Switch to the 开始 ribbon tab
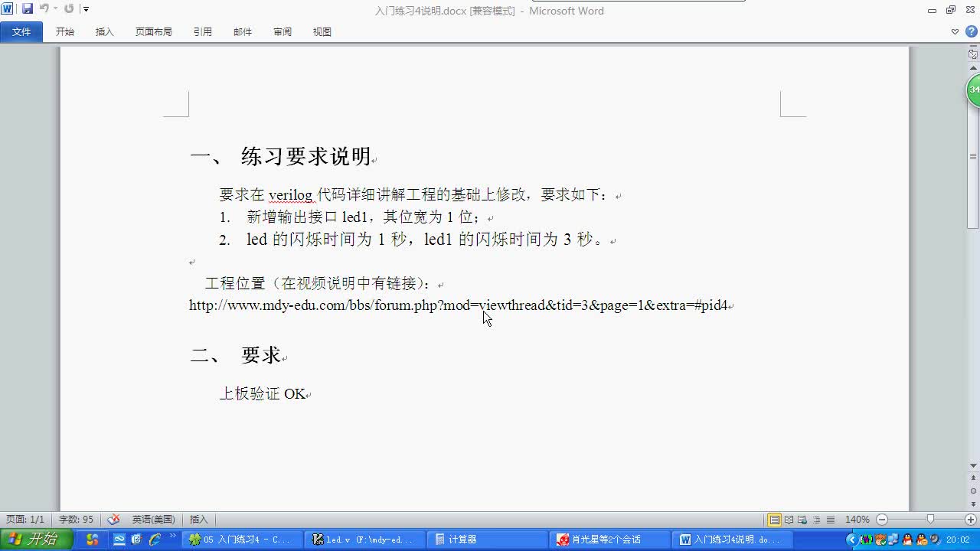Viewport: 980px width, 551px height. [65, 31]
